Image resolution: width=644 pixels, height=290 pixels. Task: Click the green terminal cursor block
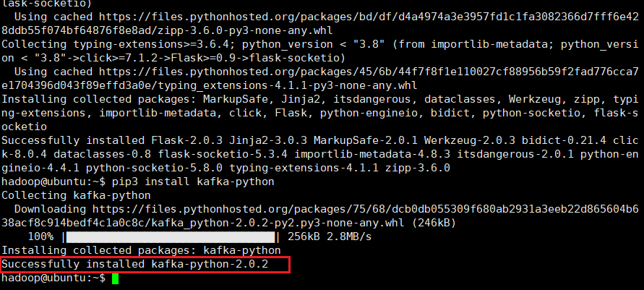coord(115,278)
